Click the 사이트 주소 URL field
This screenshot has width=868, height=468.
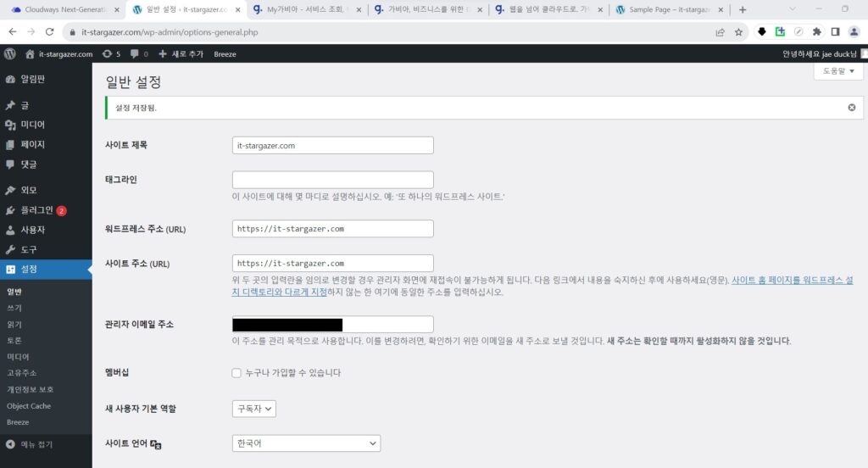click(332, 263)
